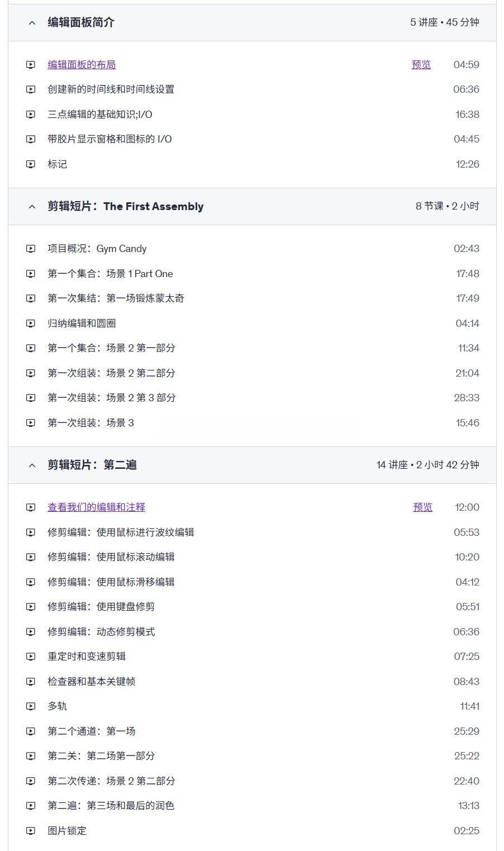Click the play icon beside 标记
Viewport: 504px width, 851px height.
coord(32,164)
